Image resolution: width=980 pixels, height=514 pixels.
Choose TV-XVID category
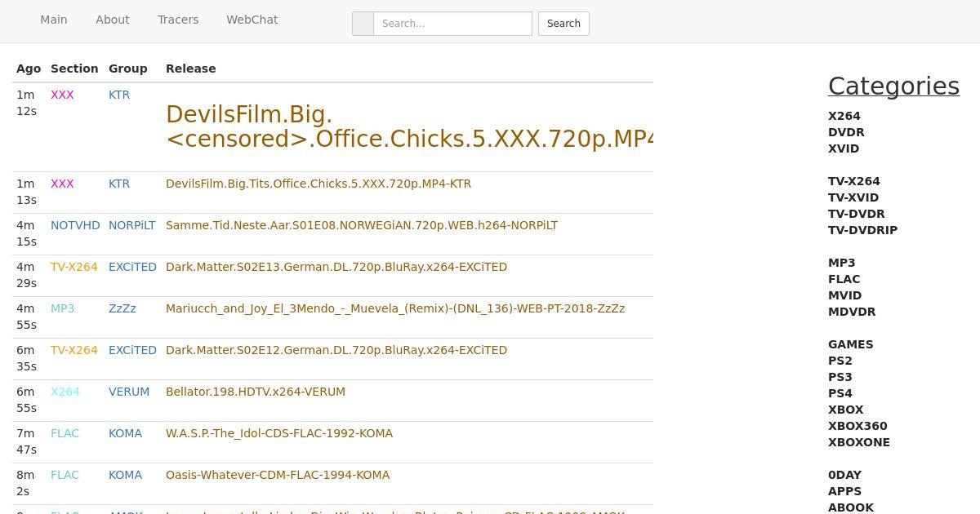[x=853, y=197]
